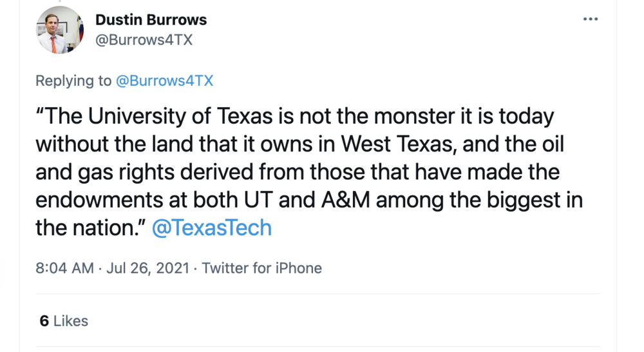Open the @TexasTech mention link

pos(211,228)
